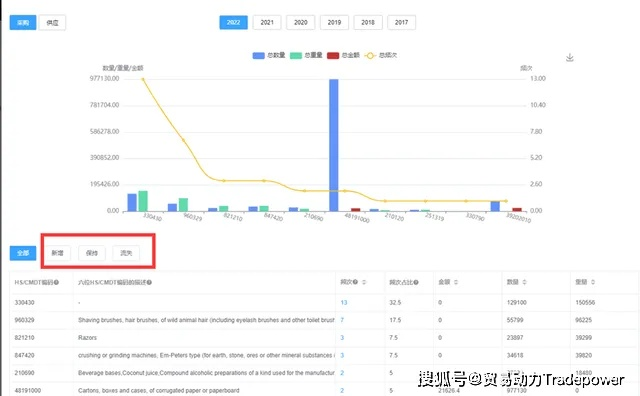Toggle the 总金额 red legend series
640x396 pixels.
tap(343, 55)
